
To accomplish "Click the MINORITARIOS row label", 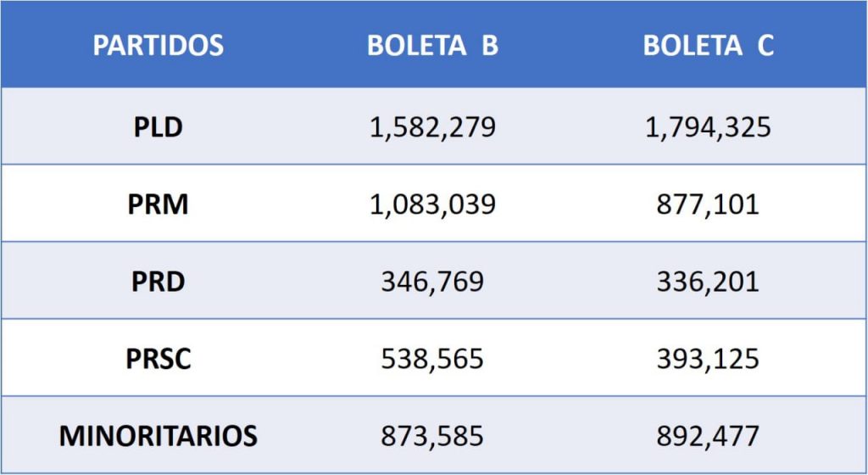I will [158, 436].
